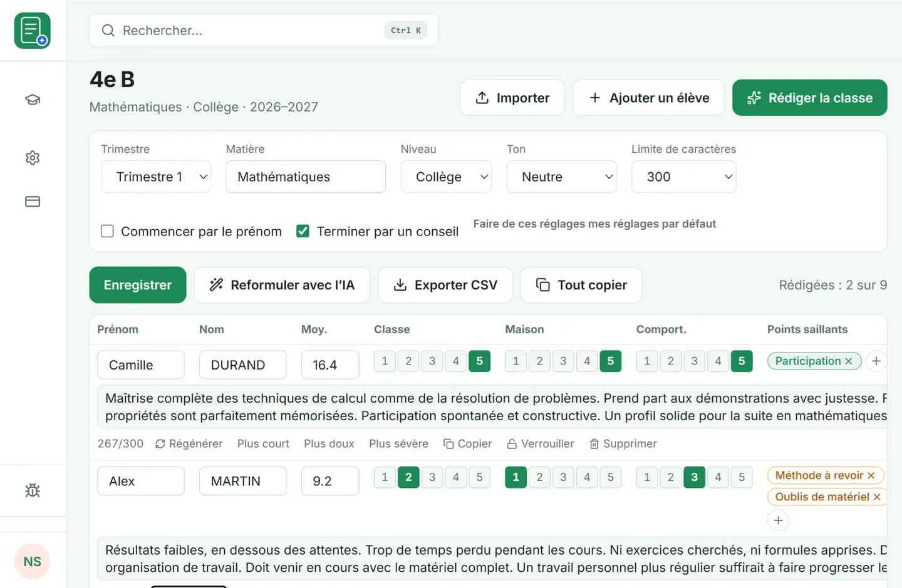Edit the Alex first name field
This screenshot has height=588, width=902.
(141, 481)
